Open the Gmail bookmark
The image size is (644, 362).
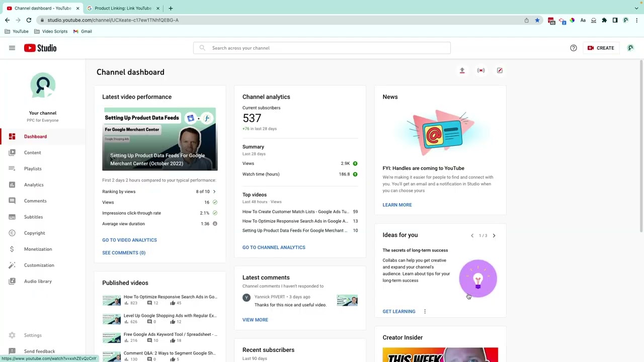coord(83,31)
